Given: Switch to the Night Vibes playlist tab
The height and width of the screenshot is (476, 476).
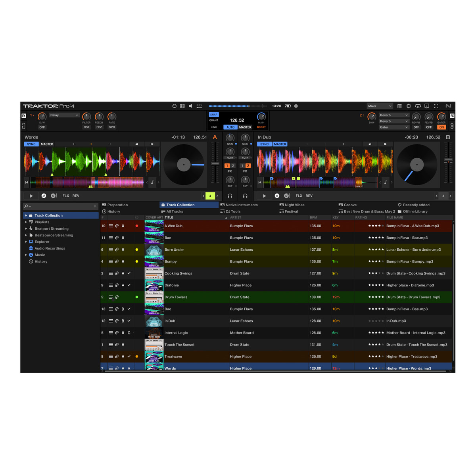Looking at the screenshot, I should [x=292, y=205].
